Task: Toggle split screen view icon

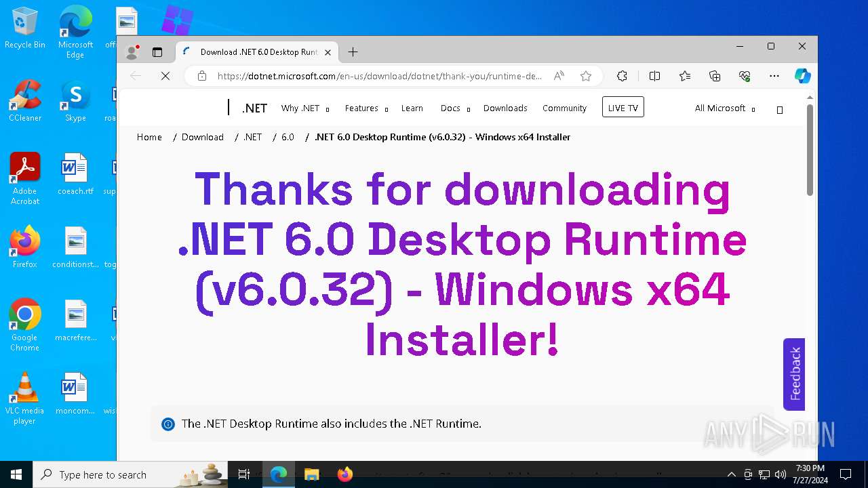Action: (654, 76)
